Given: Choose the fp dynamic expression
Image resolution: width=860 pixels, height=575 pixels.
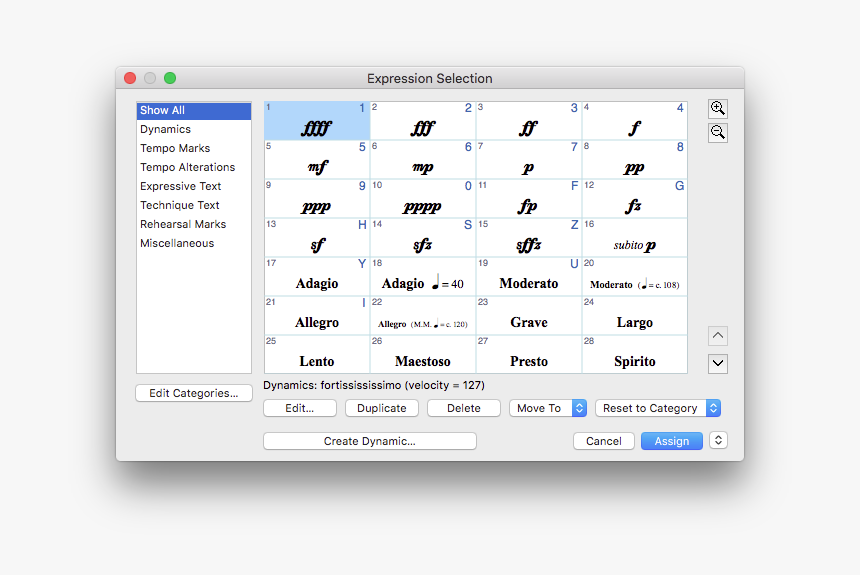Looking at the screenshot, I should pyautogui.click(x=529, y=199).
